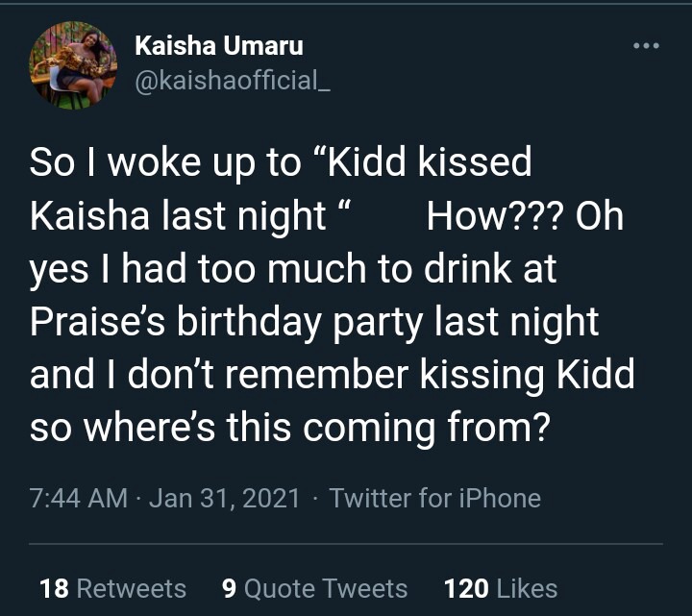Click the "How??? Oh" text in the tweet

(x=525, y=216)
